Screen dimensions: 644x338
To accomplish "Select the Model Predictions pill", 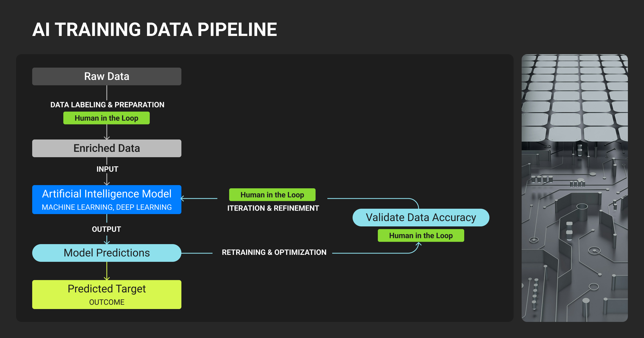I will pos(107,253).
